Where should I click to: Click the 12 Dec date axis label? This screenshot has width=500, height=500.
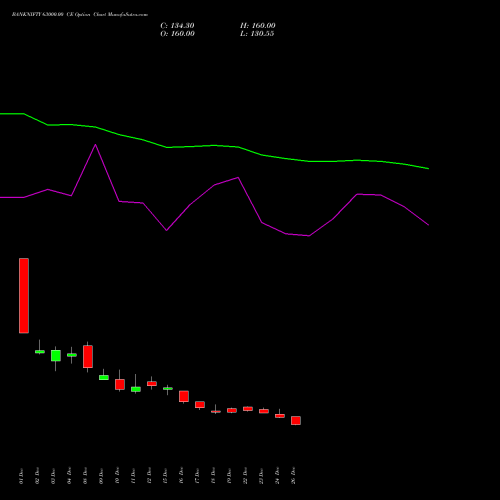click(x=149, y=476)
